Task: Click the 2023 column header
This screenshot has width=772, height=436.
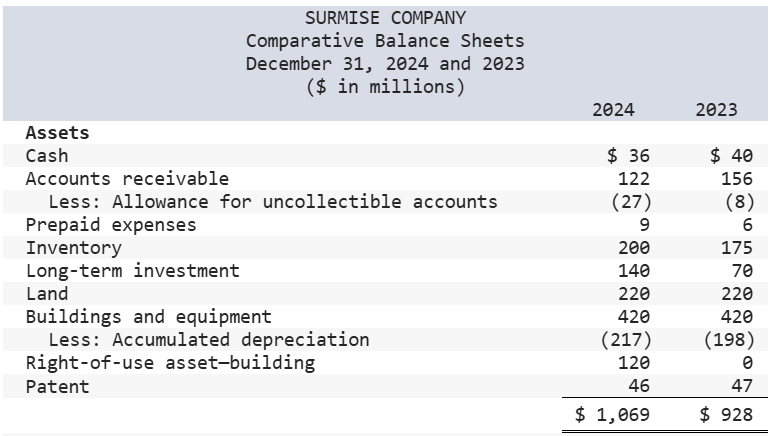Action: [x=716, y=110]
